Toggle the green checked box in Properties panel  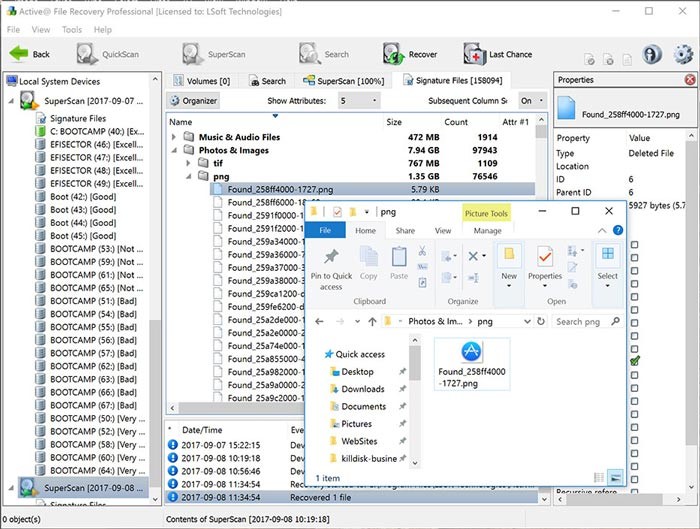634,360
